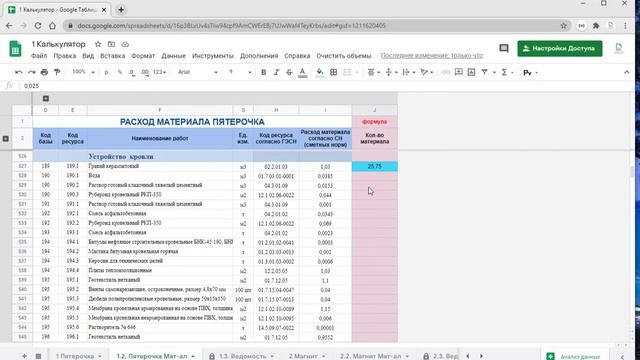The height and width of the screenshot is (360, 640).
Task: Open the Инструменты menu
Action: pos(213,56)
